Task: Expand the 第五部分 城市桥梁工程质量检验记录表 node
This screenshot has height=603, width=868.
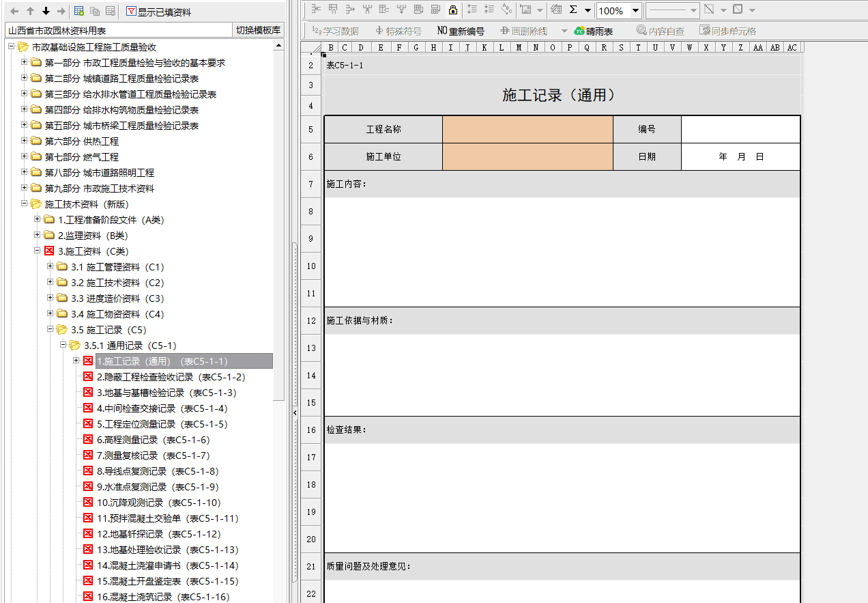Action: pos(25,125)
